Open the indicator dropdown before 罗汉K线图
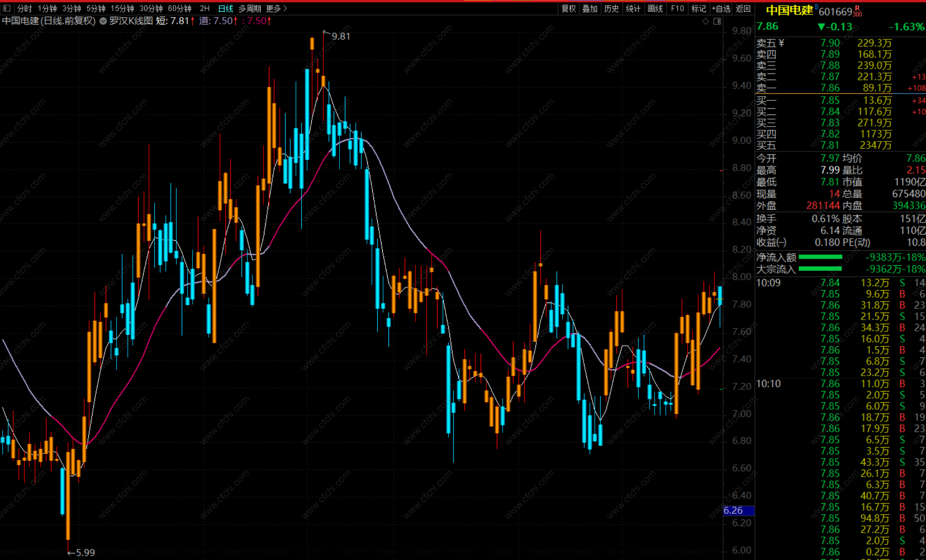 point(103,21)
